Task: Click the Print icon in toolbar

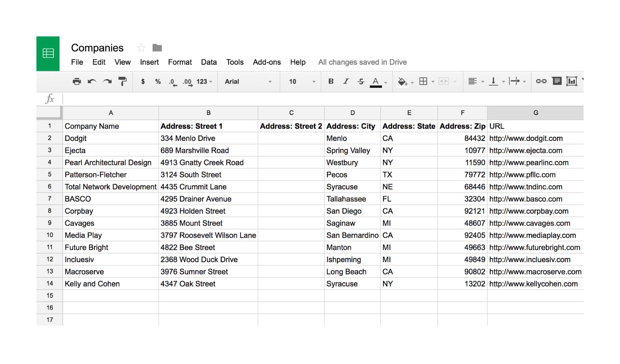Action: [77, 81]
